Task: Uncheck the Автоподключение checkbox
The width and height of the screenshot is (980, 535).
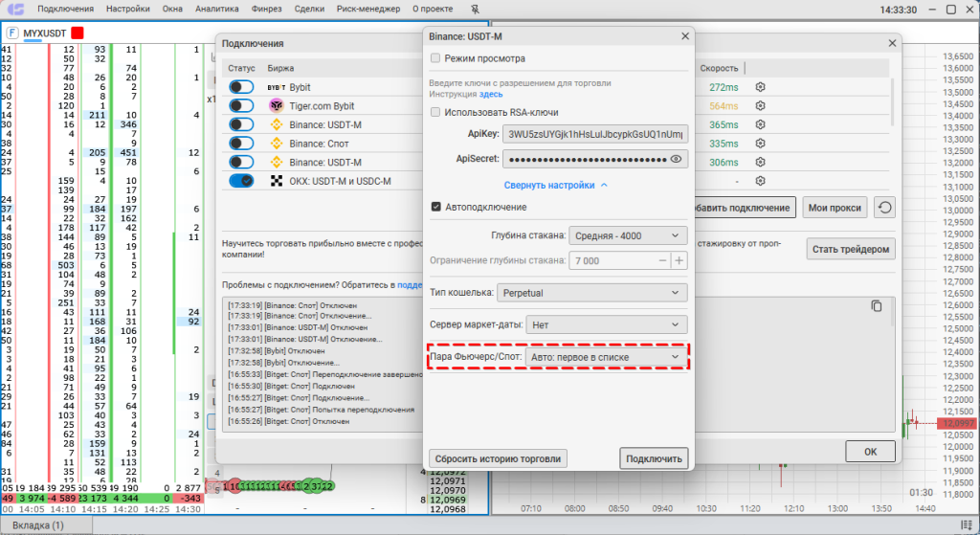Action: (x=436, y=207)
